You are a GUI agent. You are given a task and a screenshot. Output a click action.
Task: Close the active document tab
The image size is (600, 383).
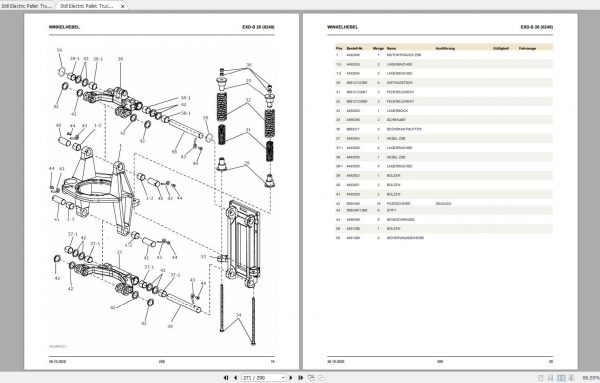(122, 7)
